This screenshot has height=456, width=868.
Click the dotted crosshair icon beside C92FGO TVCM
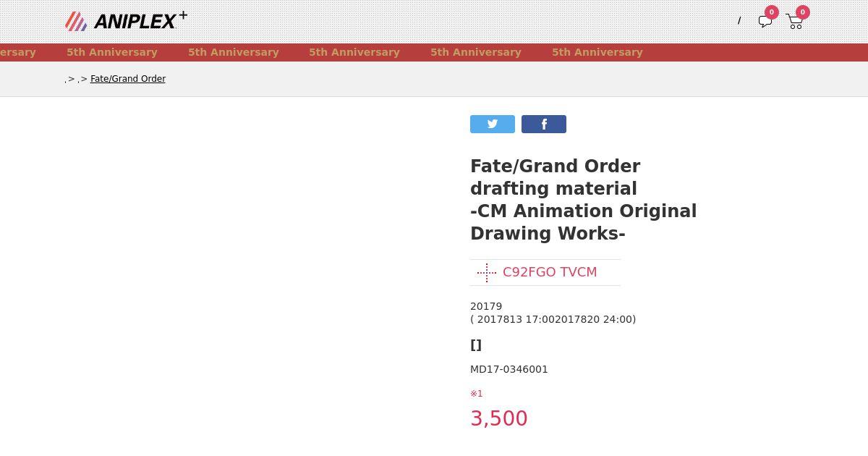(487, 272)
